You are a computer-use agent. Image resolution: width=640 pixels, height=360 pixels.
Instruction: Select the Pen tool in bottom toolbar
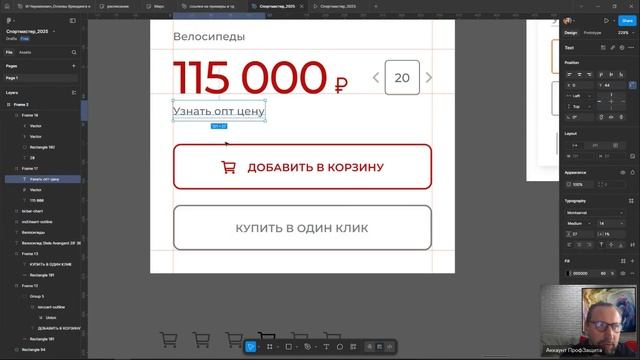coord(307,347)
